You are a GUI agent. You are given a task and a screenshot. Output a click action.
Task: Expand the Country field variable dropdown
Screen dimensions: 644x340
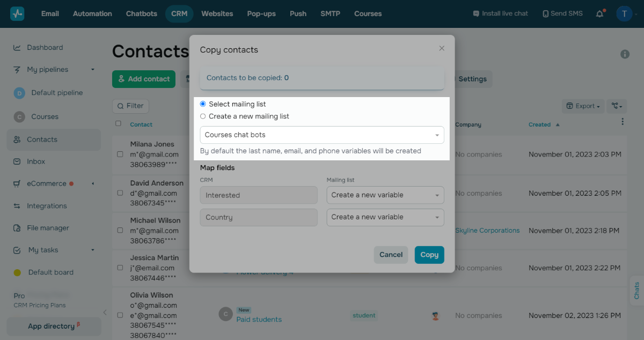385,217
